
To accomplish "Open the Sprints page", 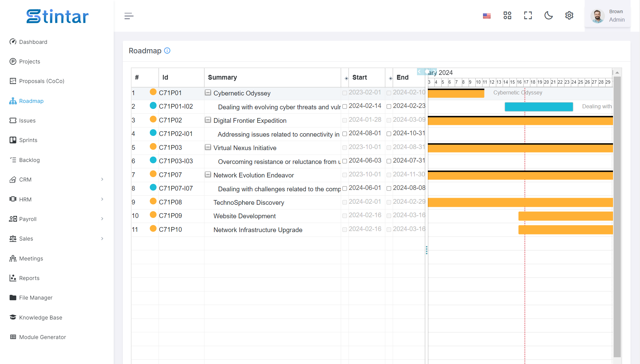I will [23, 140].
